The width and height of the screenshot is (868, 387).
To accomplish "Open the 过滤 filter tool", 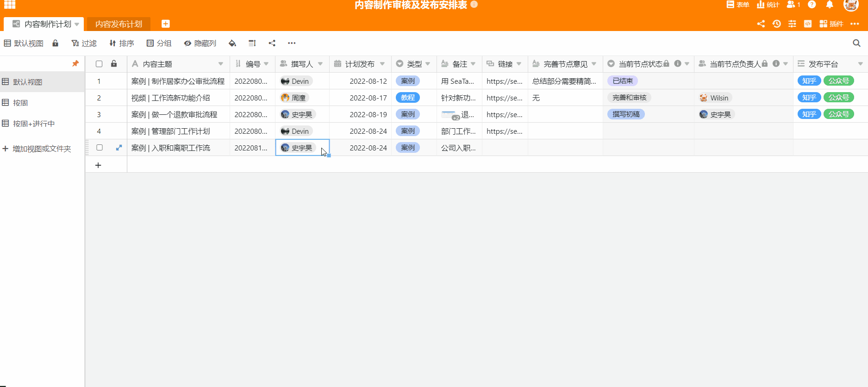I will [84, 43].
